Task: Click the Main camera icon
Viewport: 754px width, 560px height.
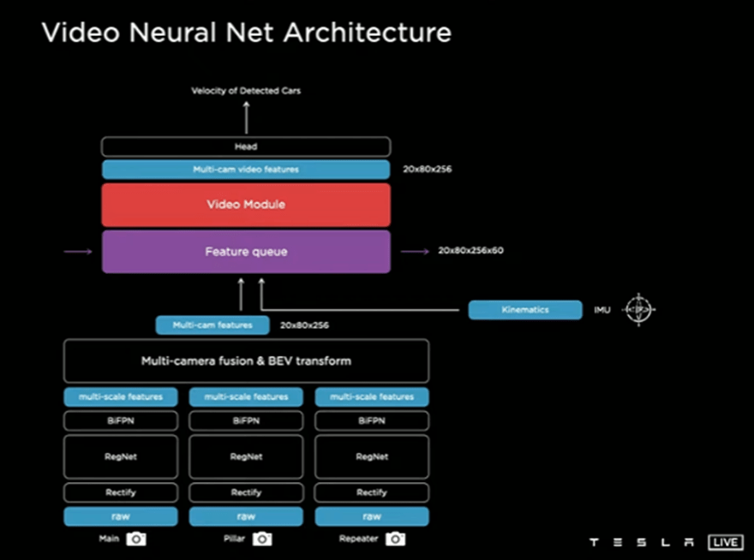Action: tap(136, 539)
